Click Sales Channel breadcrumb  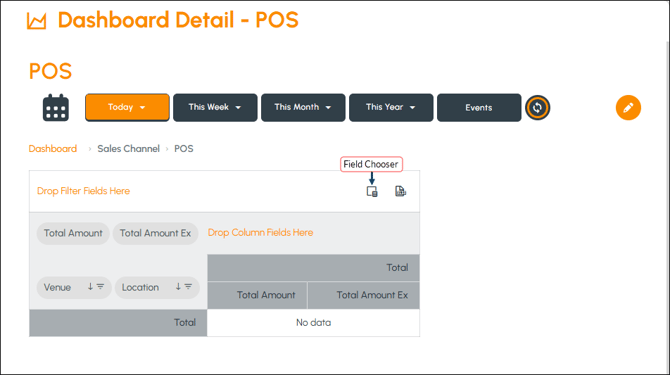pyautogui.click(x=128, y=149)
